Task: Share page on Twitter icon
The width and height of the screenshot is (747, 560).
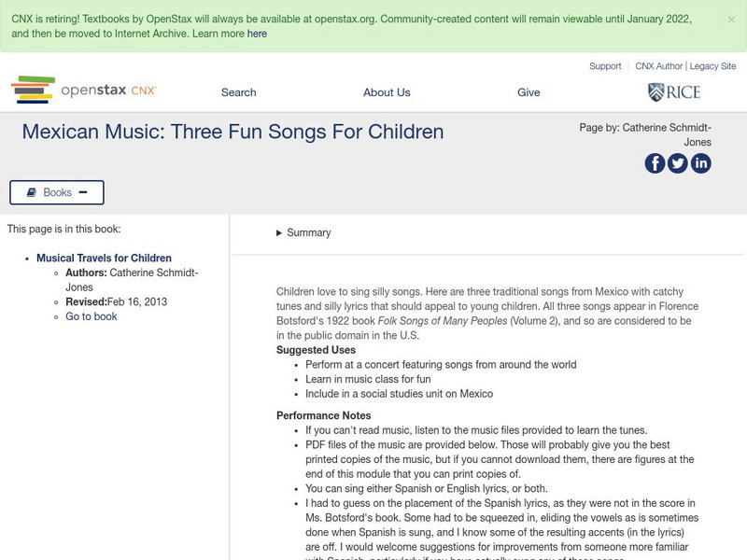Action: click(678, 163)
